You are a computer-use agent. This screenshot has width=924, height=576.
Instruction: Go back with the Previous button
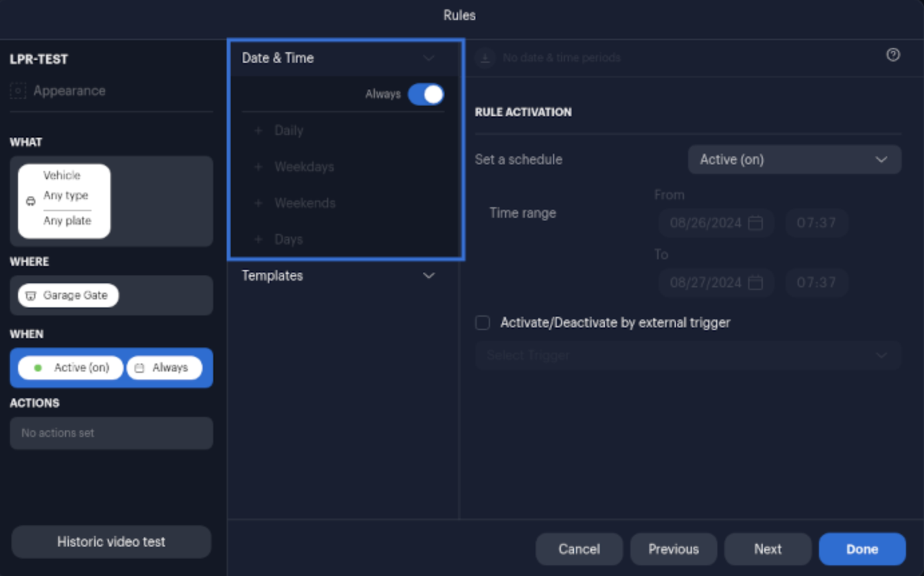(673, 549)
